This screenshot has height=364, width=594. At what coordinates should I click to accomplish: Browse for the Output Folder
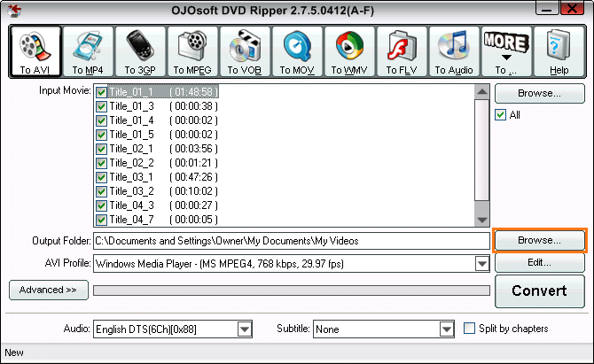point(539,240)
